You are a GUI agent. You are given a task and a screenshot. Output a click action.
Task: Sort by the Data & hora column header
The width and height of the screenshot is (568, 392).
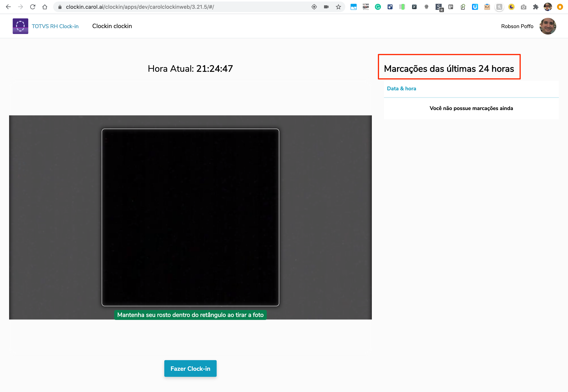(x=401, y=89)
